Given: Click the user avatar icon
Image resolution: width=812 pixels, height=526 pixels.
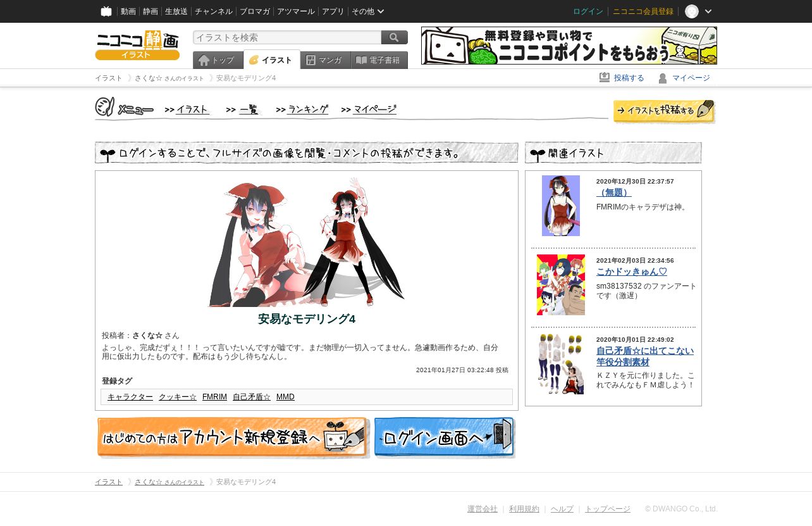Looking at the screenshot, I should coord(692,11).
